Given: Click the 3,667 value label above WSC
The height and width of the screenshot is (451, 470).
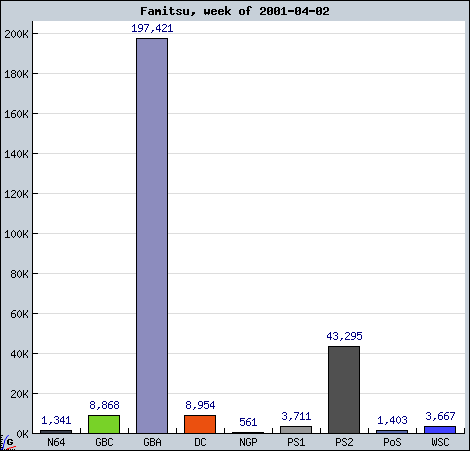Looking at the screenshot, I should click(x=440, y=416).
